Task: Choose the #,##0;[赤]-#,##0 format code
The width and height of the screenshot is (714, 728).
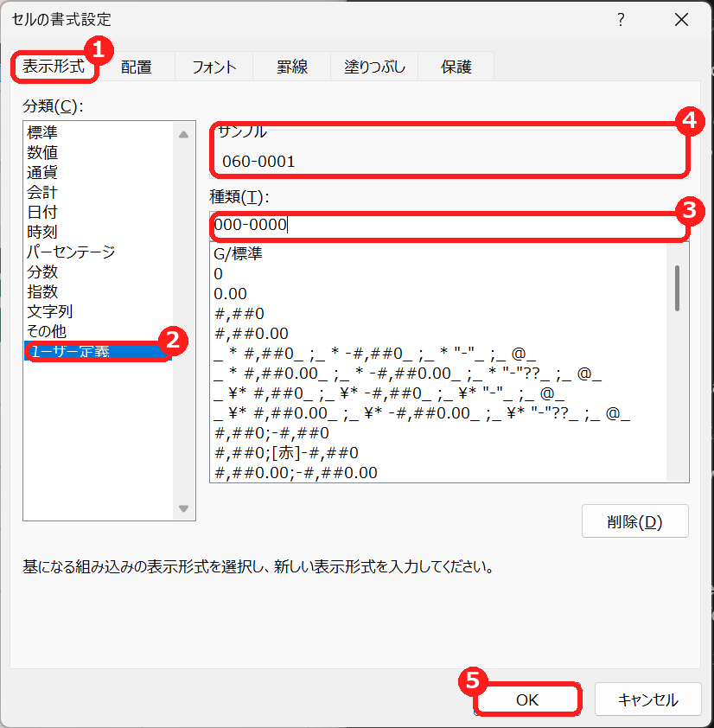Action: click(438, 453)
